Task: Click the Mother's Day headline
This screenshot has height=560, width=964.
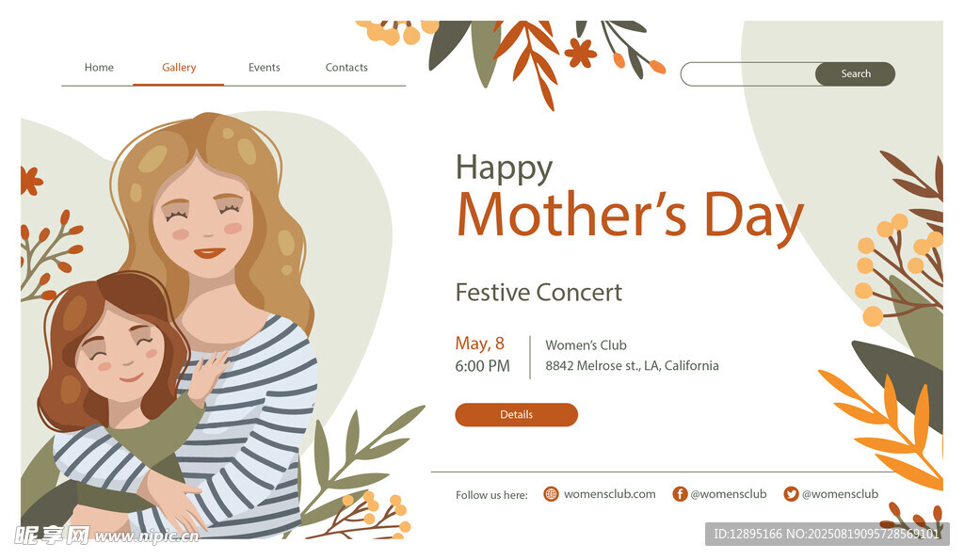Action: coord(630,215)
